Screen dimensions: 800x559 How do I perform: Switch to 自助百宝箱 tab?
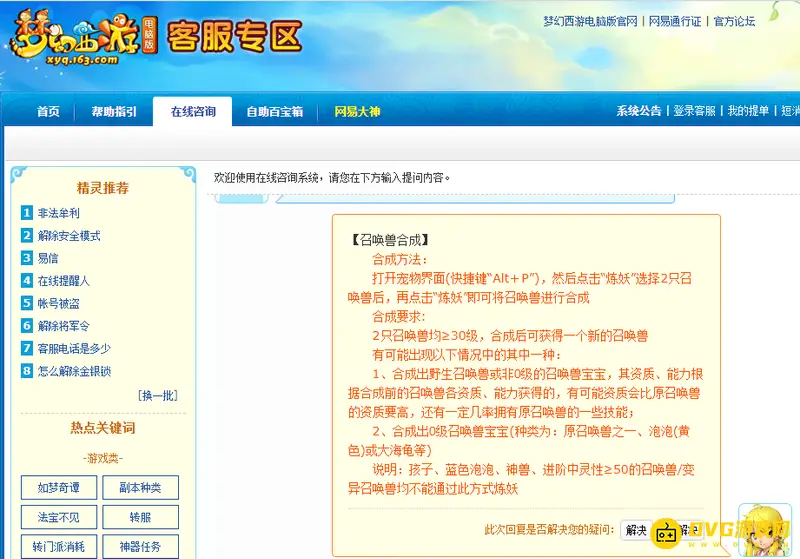274,112
